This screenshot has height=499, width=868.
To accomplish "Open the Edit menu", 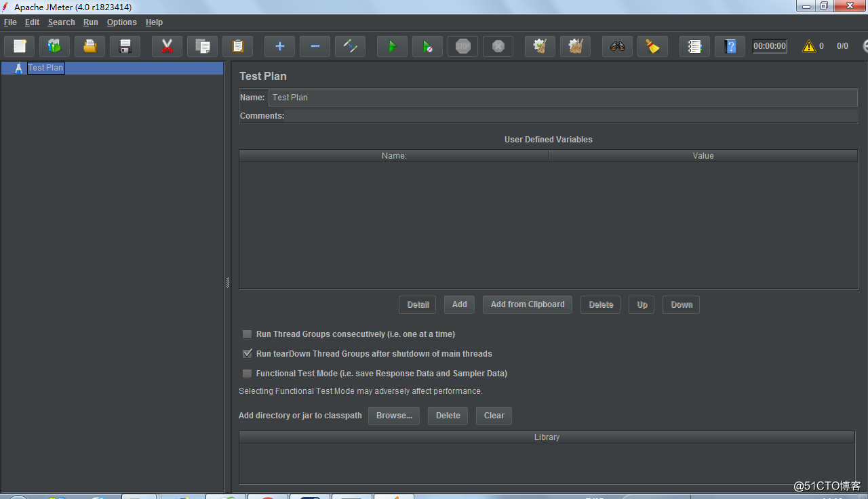I will [33, 22].
